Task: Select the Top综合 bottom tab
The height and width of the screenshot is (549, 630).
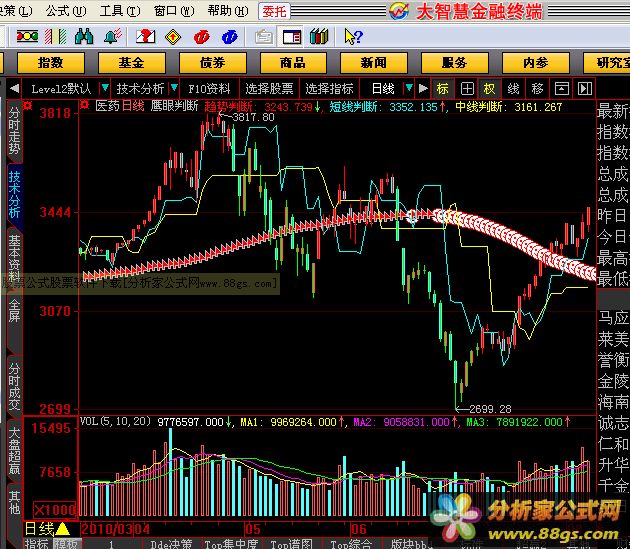Action: [352, 544]
